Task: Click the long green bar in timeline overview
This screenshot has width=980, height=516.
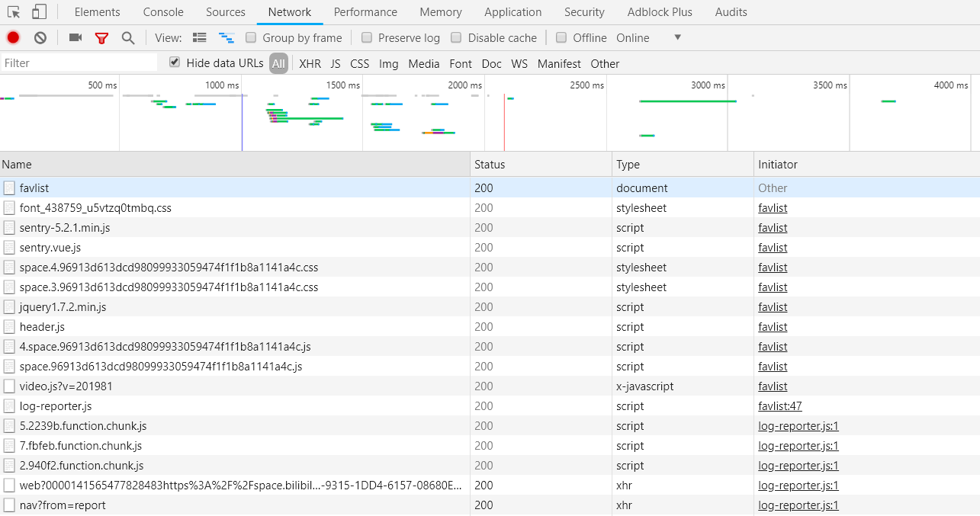Action: coord(688,101)
